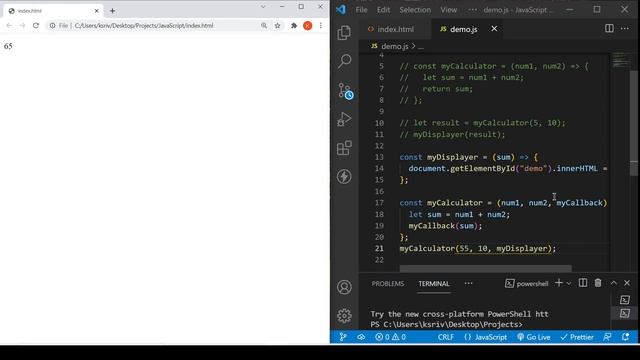
Task: Go forward in the Chrome browser
Action: [x=22, y=25]
